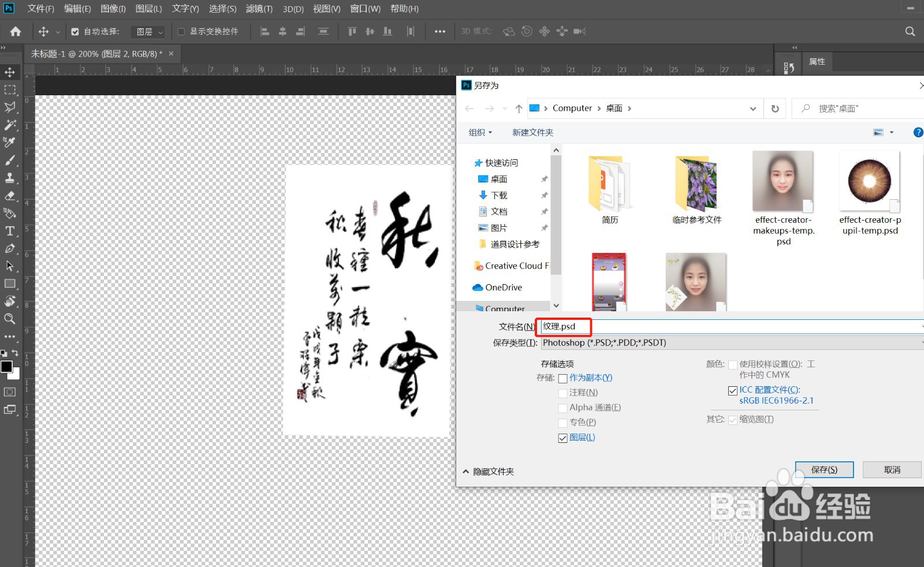
Task: Switch to the 属性 properties panel tab
Action: tap(817, 62)
